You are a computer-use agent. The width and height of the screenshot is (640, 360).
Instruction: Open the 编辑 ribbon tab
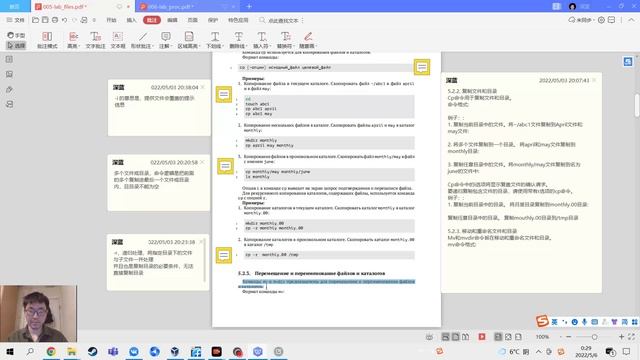172,20
